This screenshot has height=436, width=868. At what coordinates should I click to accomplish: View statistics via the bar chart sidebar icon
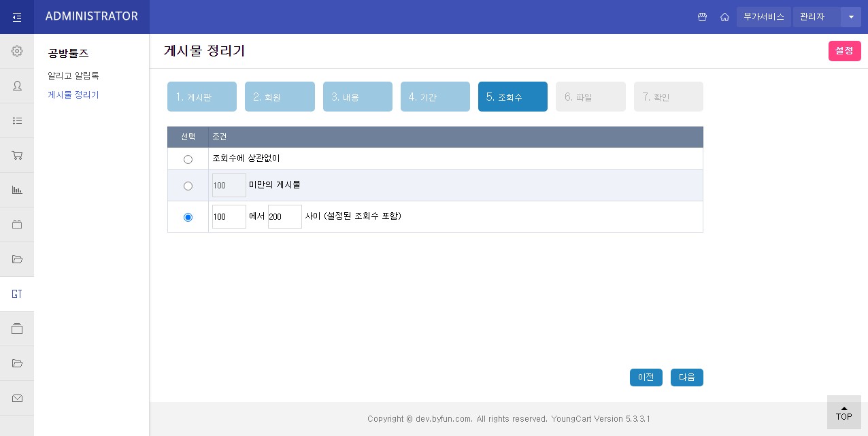17,190
